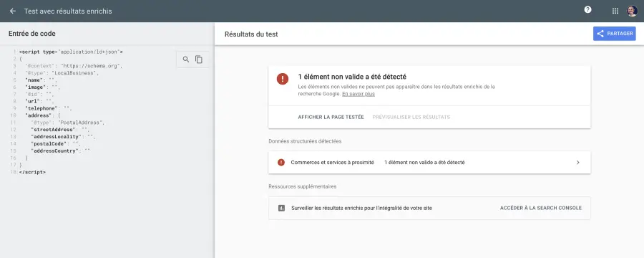Screen dimensions: 644x258
Task: Click ACCÉDER À LA SEARCH CONSOLE
Action: pyautogui.click(x=541, y=209)
